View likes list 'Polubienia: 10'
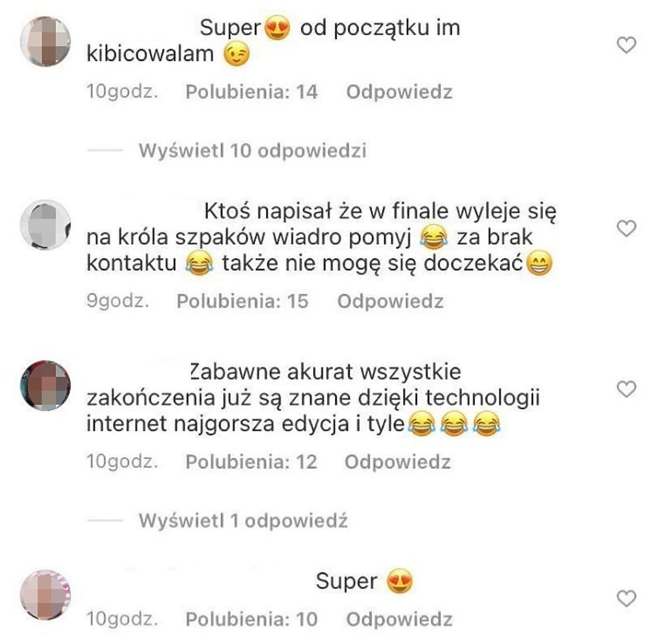 [252, 619]
